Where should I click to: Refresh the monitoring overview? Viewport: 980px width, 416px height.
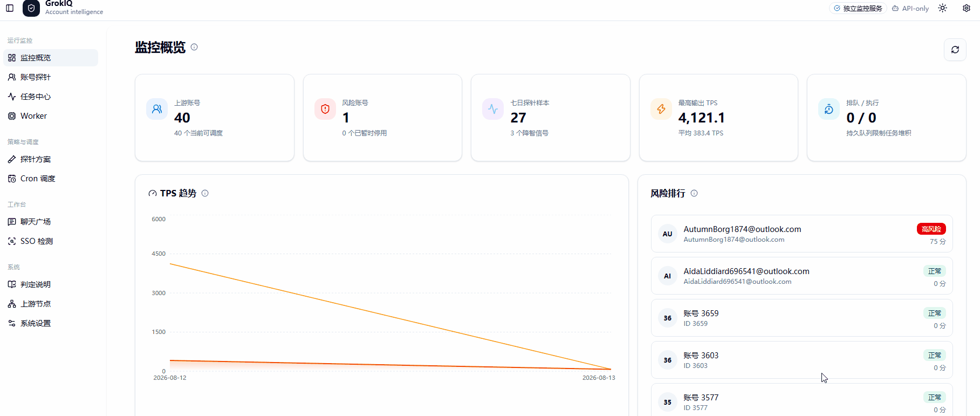tap(955, 50)
